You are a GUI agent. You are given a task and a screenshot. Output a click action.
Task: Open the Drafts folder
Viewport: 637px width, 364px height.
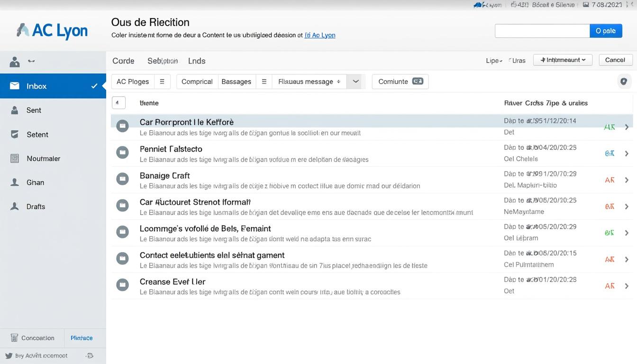coord(14,206)
